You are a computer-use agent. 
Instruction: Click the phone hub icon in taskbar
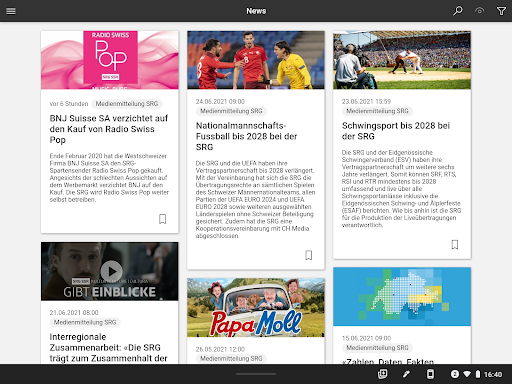430,374
